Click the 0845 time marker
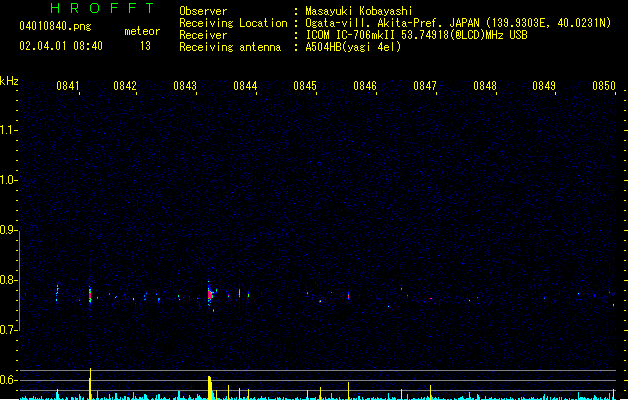Screen dimensions: 629x400 coord(305,86)
